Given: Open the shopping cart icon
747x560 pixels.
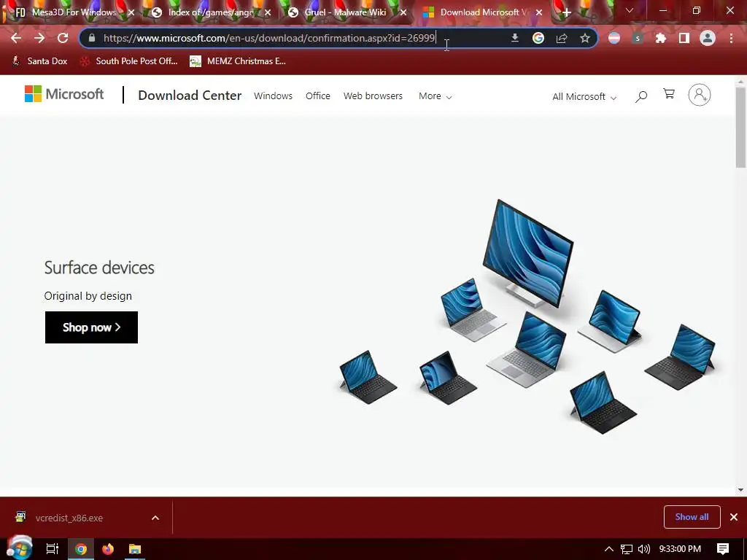Looking at the screenshot, I should [669, 94].
